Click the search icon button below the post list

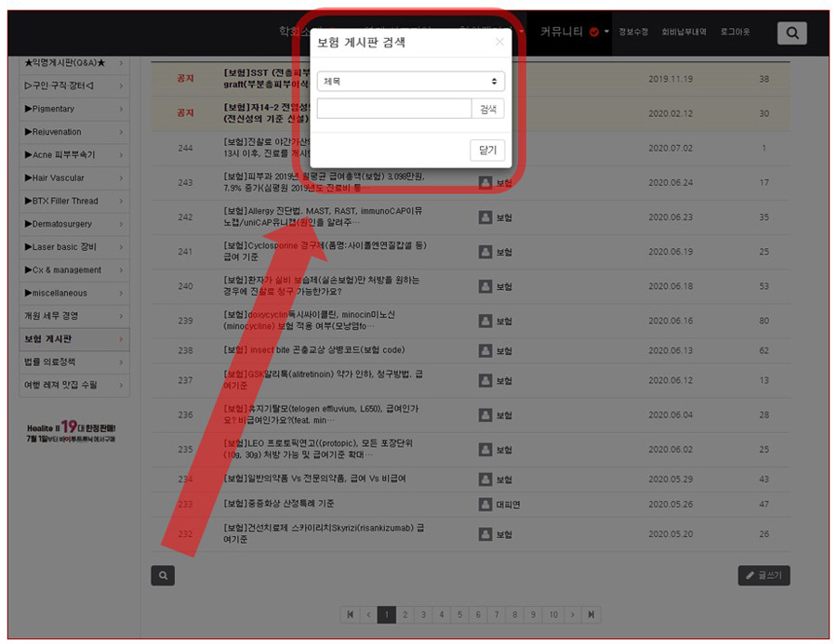pyautogui.click(x=163, y=576)
